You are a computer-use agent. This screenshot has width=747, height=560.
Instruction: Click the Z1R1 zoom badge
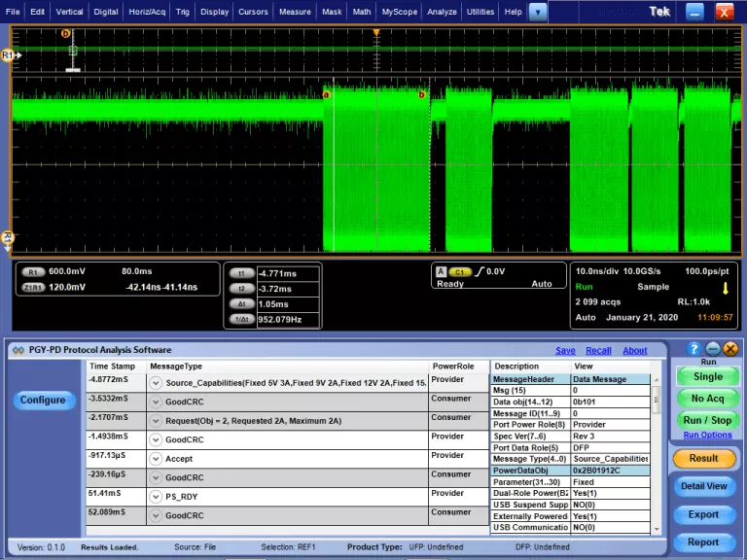[x=33, y=287]
